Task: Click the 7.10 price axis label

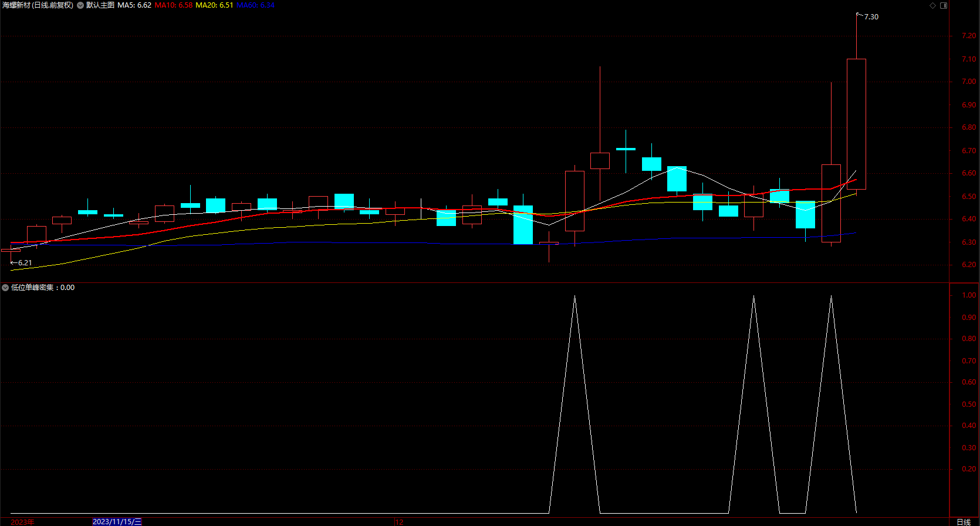Action: click(969, 59)
